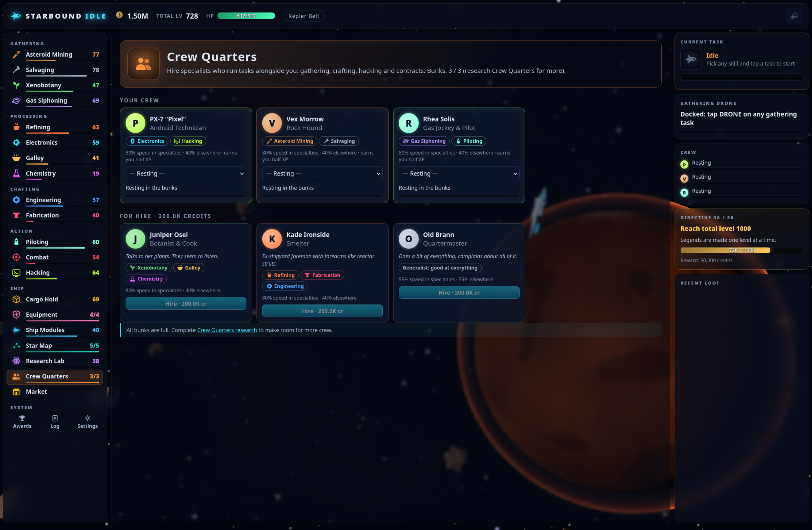Open Vex Morrow's task assignment dropdown

pos(323,174)
